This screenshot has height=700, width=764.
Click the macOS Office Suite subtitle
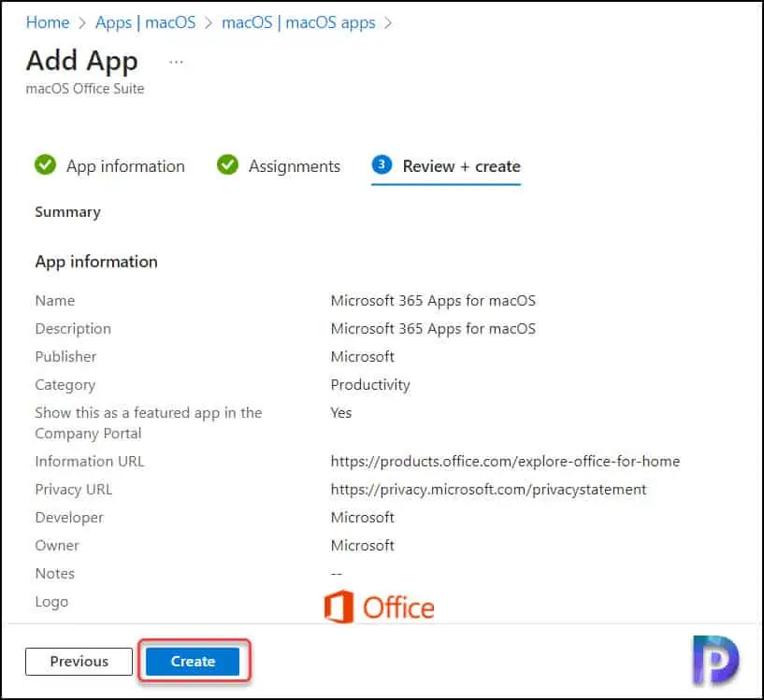[x=85, y=89]
